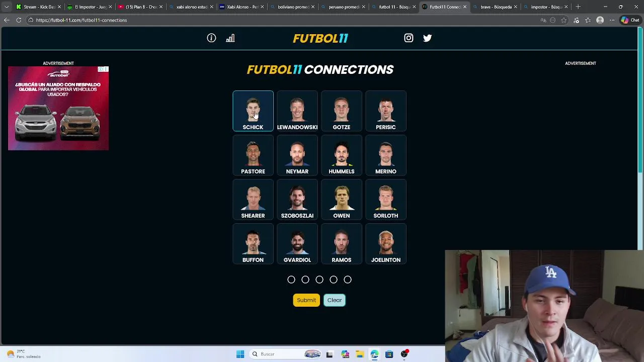Open the tab search dropdown arrow

(x=6, y=7)
